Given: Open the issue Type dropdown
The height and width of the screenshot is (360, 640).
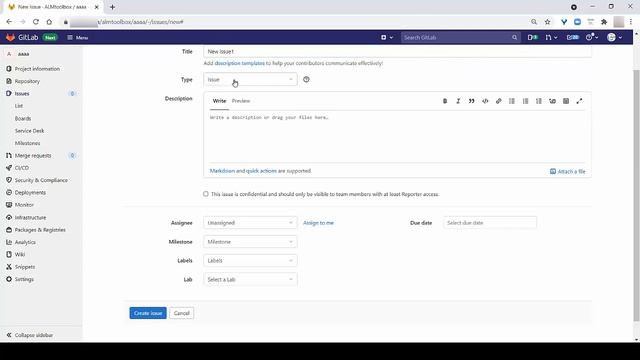Looking at the screenshot, I should click(250, 80).
